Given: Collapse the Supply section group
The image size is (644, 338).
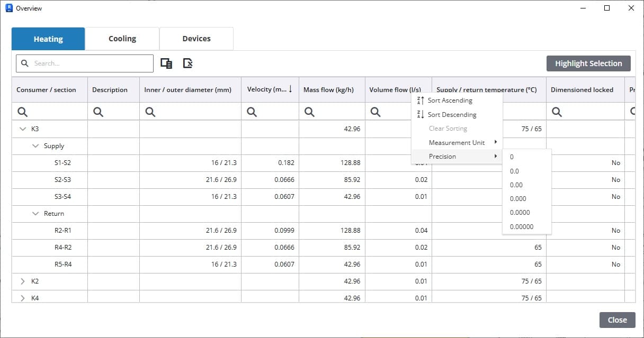Looking at the screenshot, I should [35, 146].
